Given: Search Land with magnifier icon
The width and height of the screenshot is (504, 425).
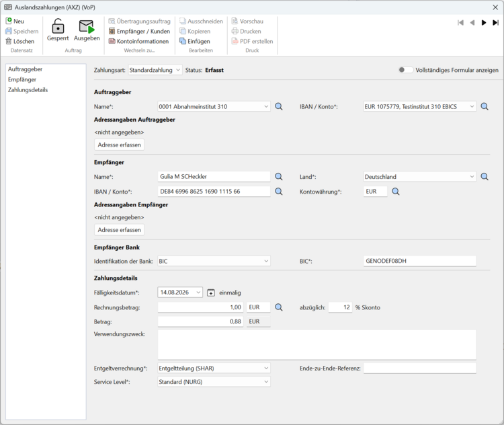Looking at the screenshot, I should click(485, 177).
